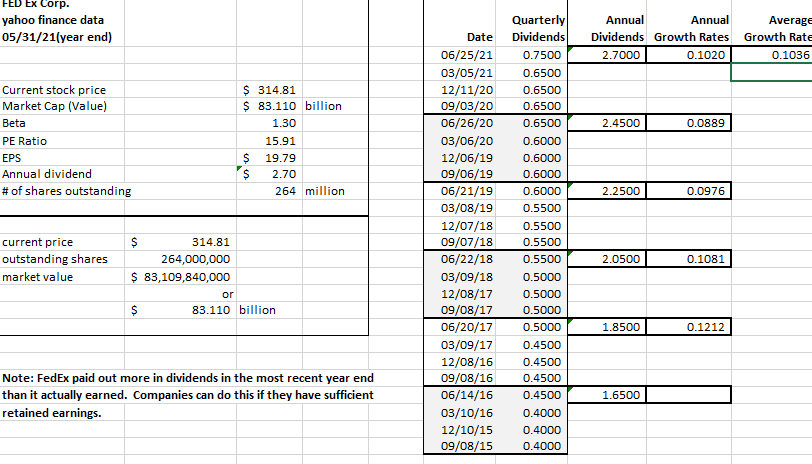Click the 'yahoo finance data' cell
This screenshot has width=812, height=464.
62,20
